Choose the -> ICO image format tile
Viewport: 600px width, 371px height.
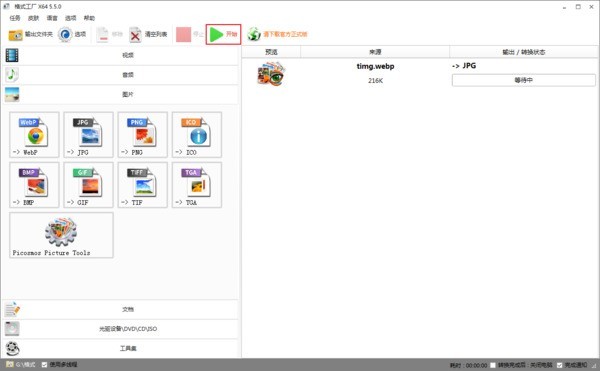197,135
